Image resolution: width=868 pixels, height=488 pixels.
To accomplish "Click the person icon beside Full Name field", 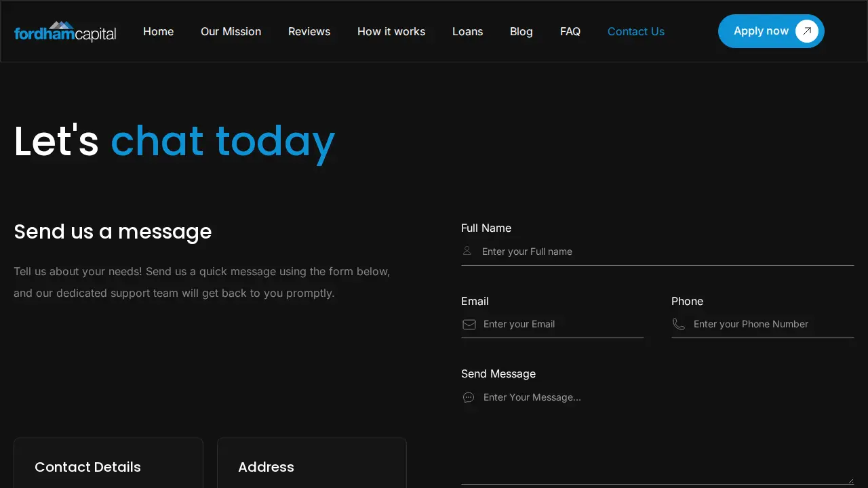I will (x=467, y=251).
